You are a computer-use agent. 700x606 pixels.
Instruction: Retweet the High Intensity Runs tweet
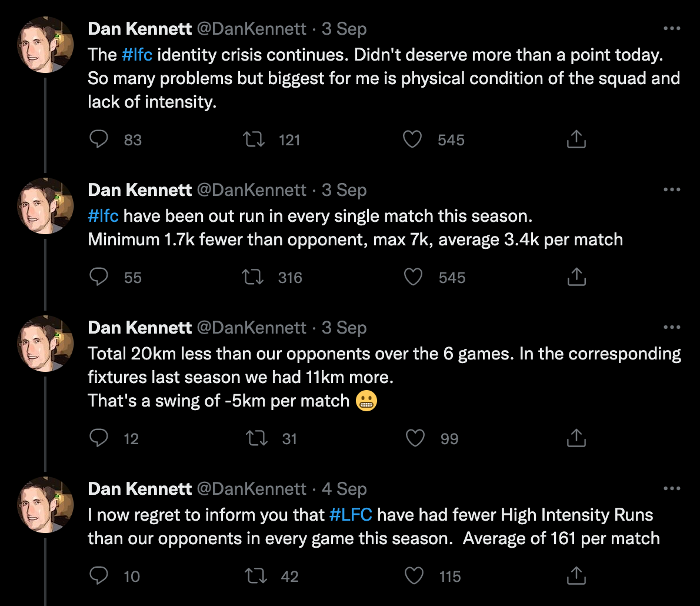[256, 576]
